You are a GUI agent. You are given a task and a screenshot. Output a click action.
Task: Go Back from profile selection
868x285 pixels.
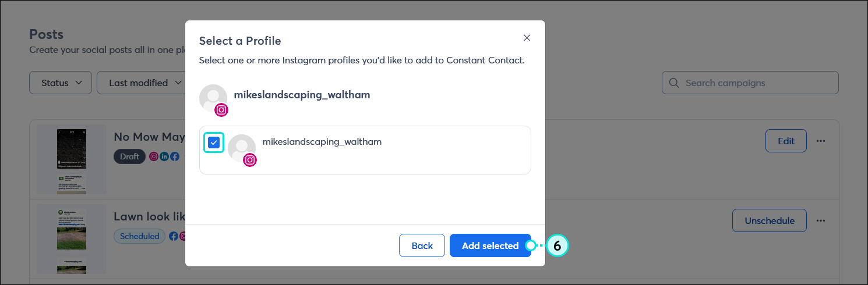click(422, 245)
